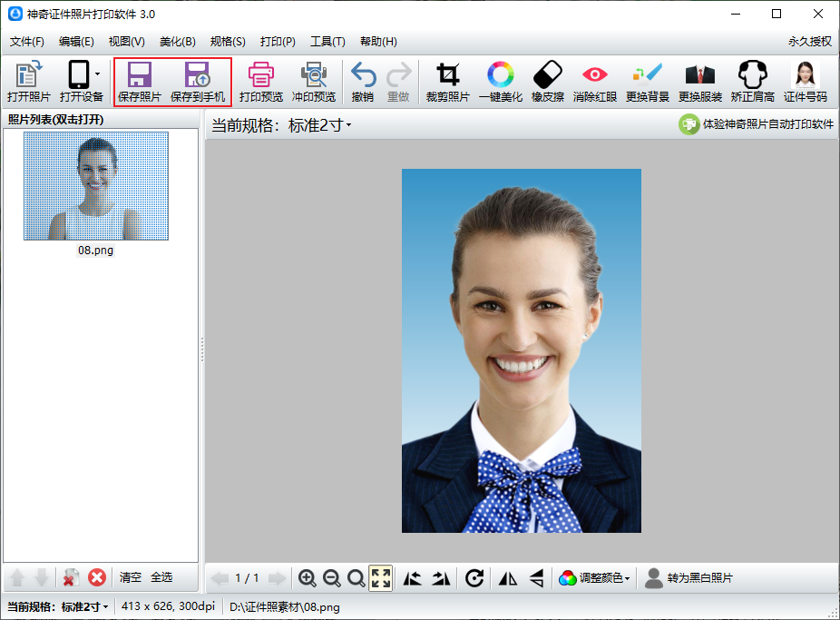Open the 规格(S) menu
The image size is (840, 620).
click(x=228, y=41)
